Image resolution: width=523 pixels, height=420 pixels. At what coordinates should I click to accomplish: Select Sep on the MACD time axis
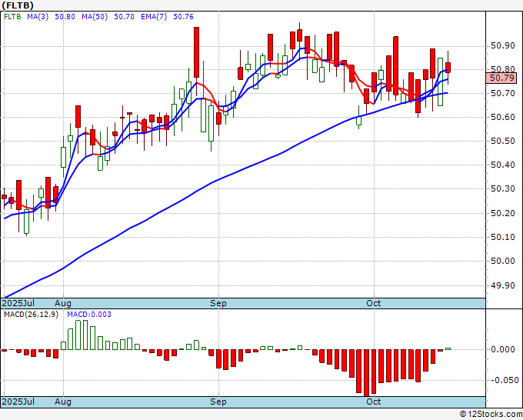(218, 402)
